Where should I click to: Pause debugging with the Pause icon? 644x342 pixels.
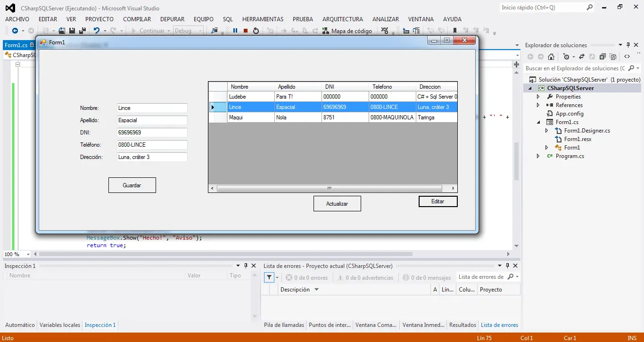[235, 31]
